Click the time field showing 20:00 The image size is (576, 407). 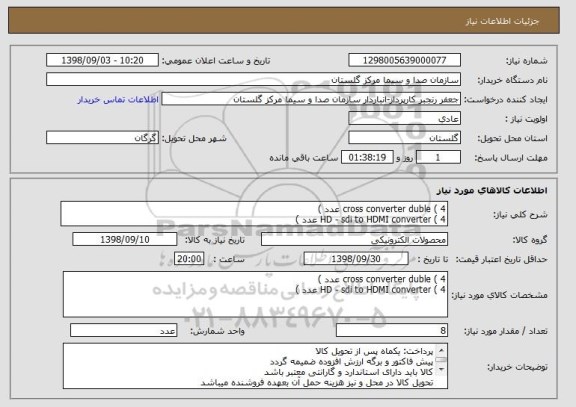pyautogui.click(x=189, y=259)
